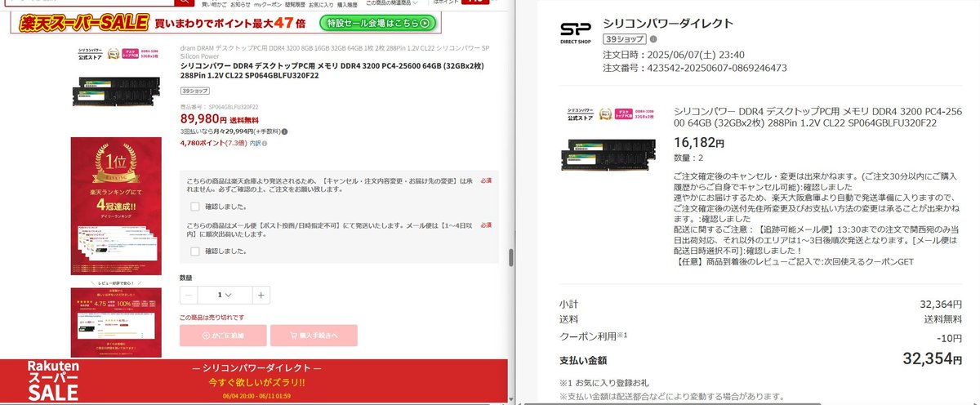Viewport: 980px width, 405px height.
Task: Click 内訳 points breakdown link
Action: [256, 143]
